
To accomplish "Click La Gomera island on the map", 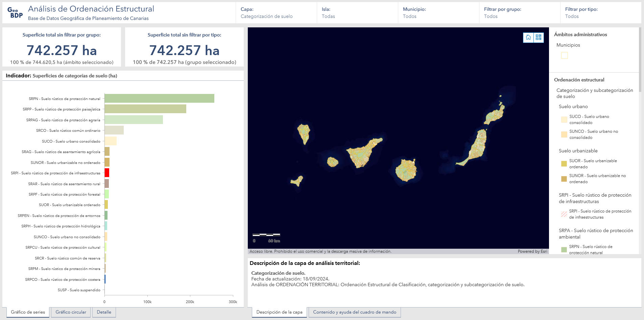I will click(x=333, y=162).
